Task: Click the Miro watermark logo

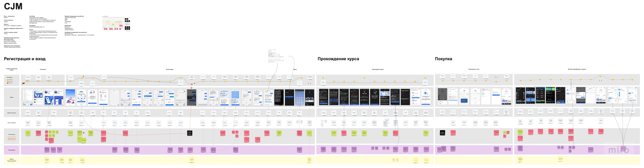Action: point(619,150)
